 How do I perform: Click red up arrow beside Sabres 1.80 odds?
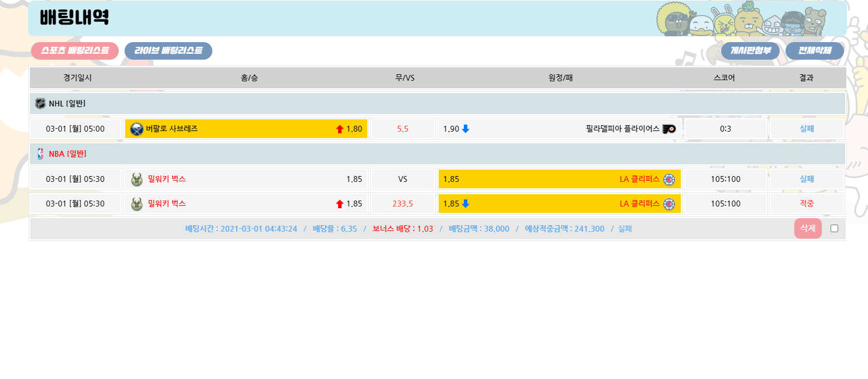340,129
